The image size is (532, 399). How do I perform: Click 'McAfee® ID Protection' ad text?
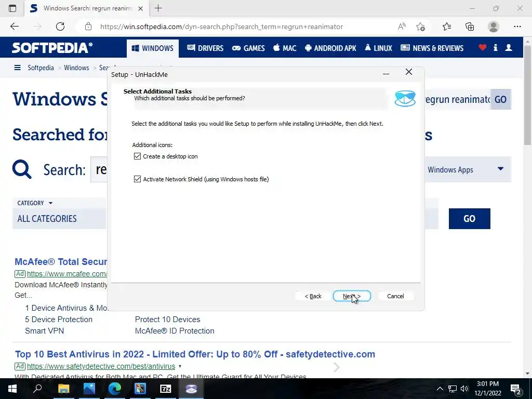click(x=175, y=331)
